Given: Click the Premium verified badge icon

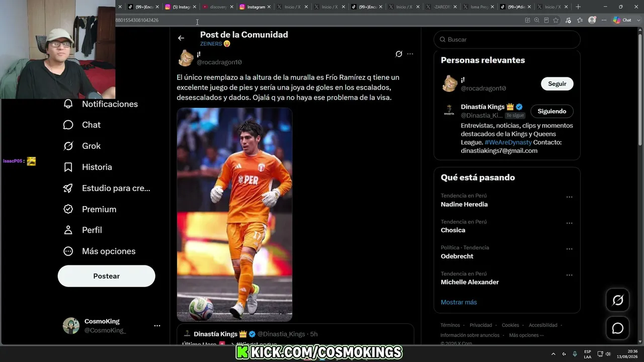Looking at the screenshot, I should click(x=68, y=209).
